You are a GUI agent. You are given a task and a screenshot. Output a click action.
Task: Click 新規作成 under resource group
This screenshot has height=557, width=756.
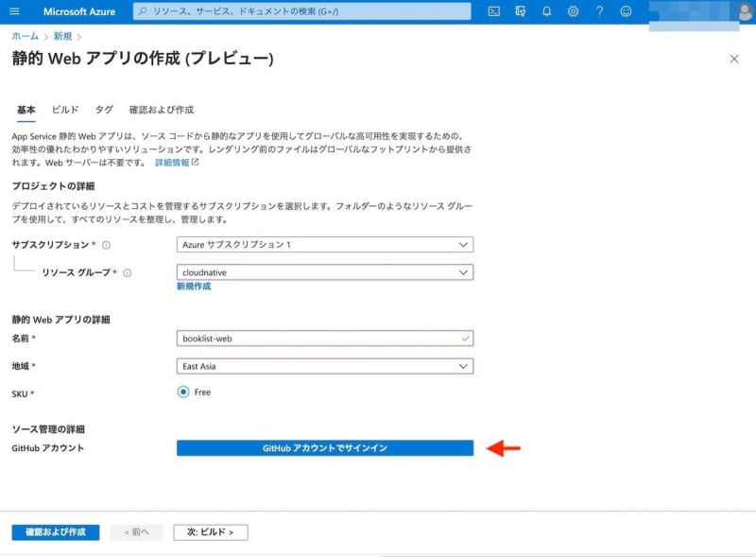(x=194, y=287)
